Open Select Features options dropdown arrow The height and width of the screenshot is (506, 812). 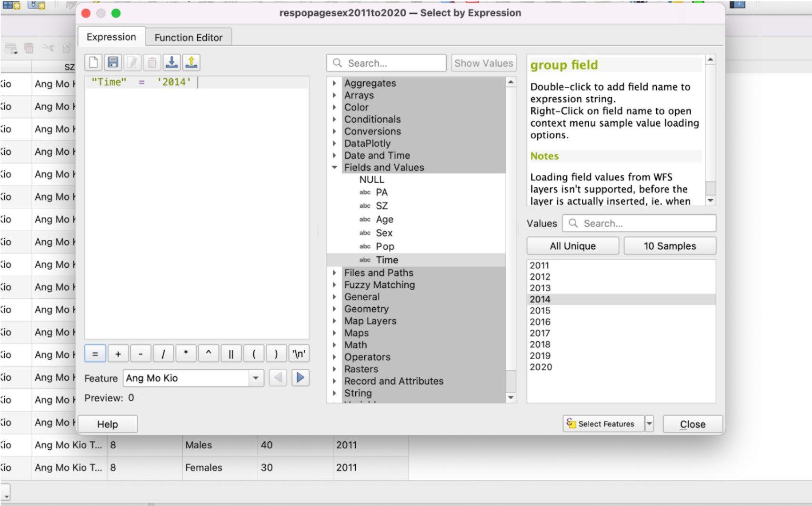click(649, 424)
